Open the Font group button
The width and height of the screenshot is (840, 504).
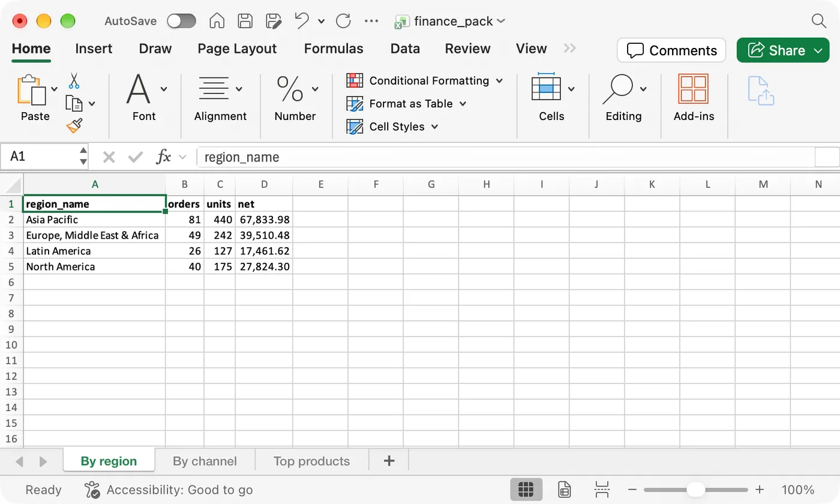tap(145, 98)
